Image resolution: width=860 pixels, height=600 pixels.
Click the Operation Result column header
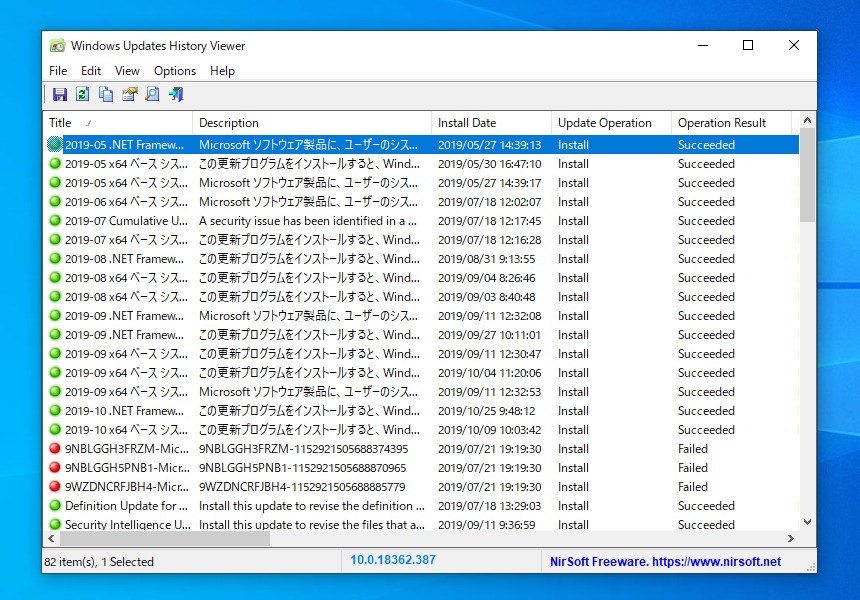(730, 123)
